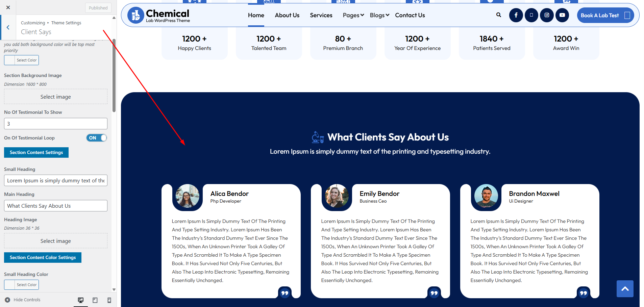The height and width of the screenshot is (307, 644).
Task: Click inside the No Of Testimonial field
Action: pos(55,124)
